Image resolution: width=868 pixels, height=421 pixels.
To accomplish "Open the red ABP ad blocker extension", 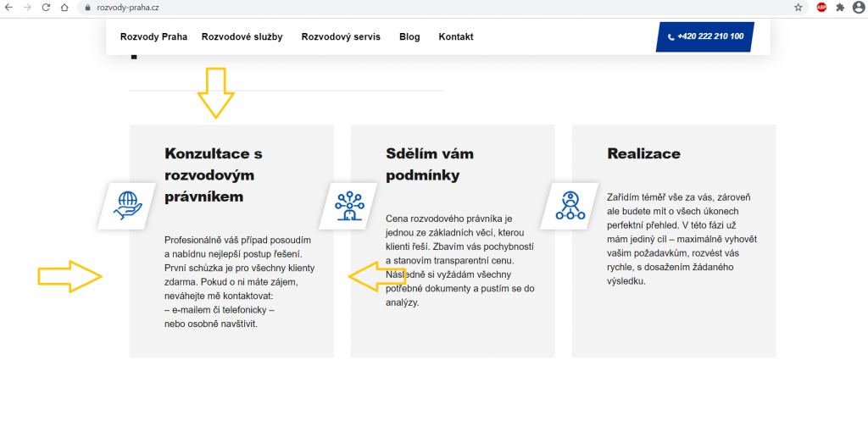I will click(821, 7).
